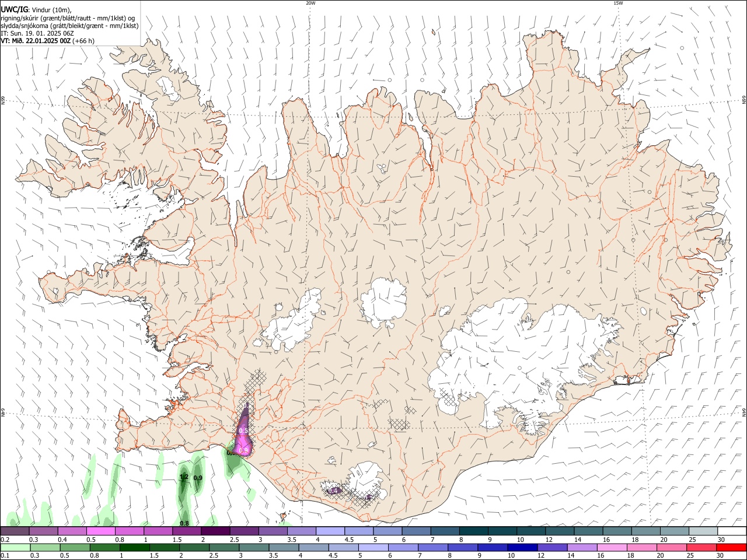Click the 'UWC/IG: Vindur (10m),' title text

(36, 9)
